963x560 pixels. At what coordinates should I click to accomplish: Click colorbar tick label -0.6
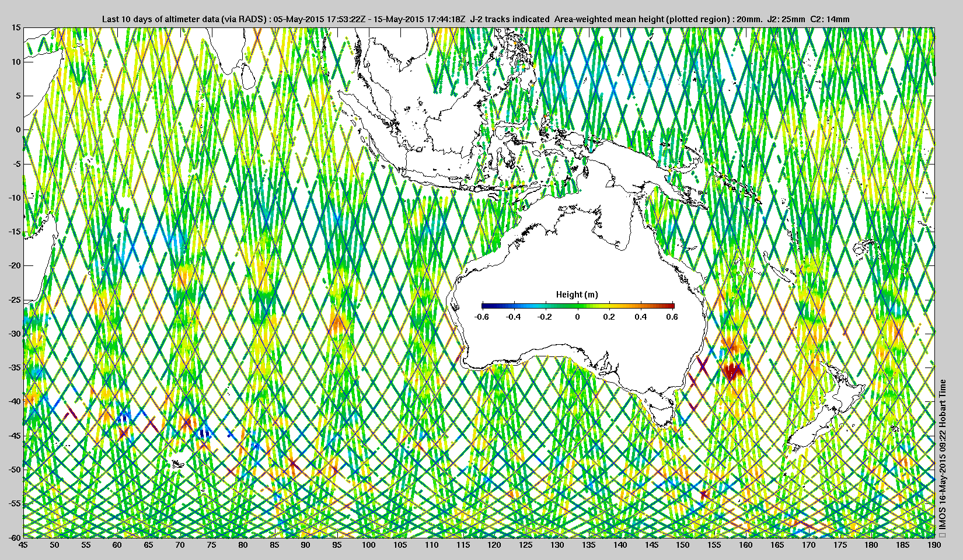coord(481,317)
